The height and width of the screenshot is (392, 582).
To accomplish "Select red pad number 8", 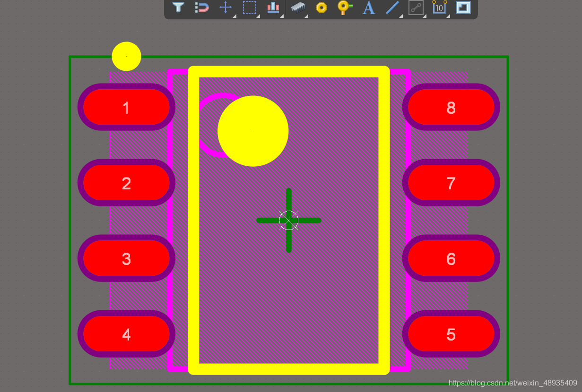I will [x=451, y=107].
